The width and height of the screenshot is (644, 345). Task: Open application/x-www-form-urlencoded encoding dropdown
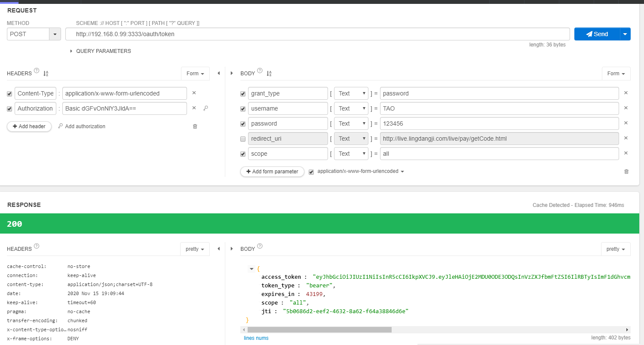pos(361,171)
